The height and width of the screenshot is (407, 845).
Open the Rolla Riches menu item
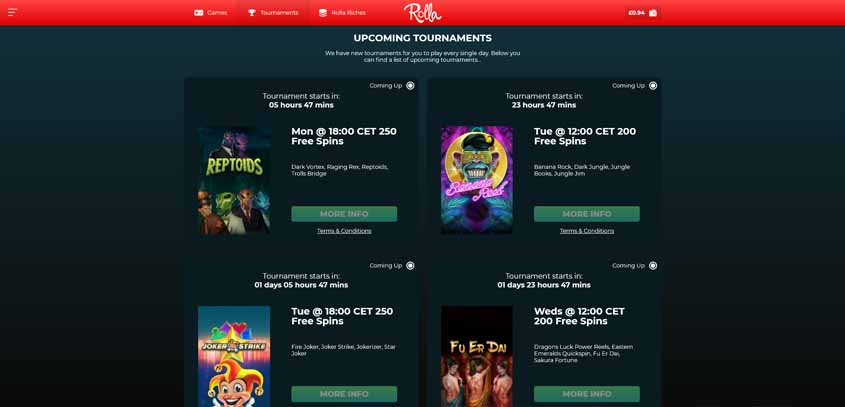342,12
